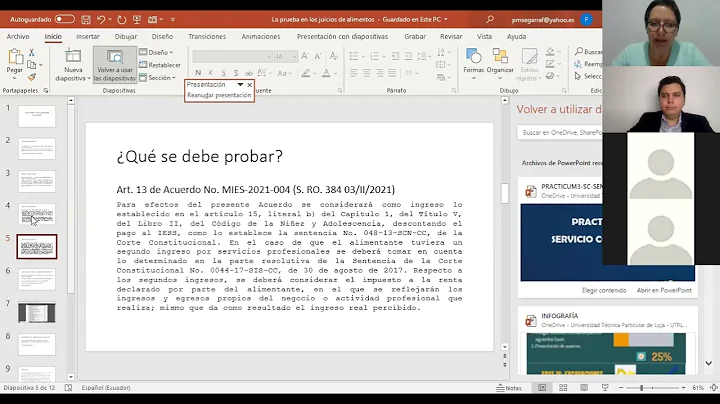Click Abrir en PowerPoint link
Viewport: 720px width, 404px height.
[664, 290]
